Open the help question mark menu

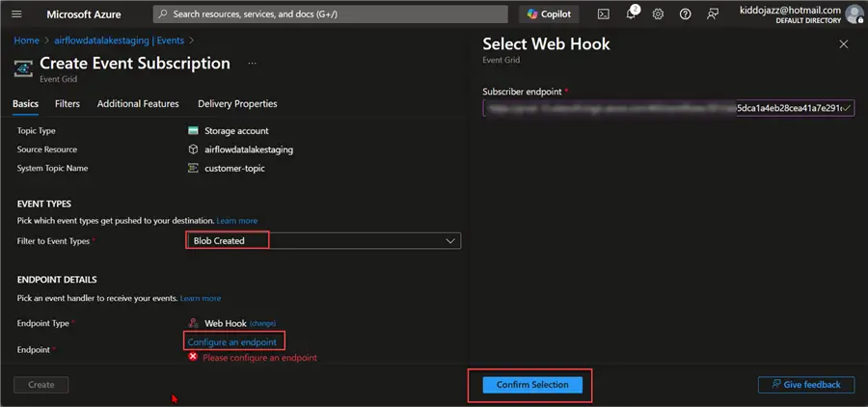pos(686,14)
